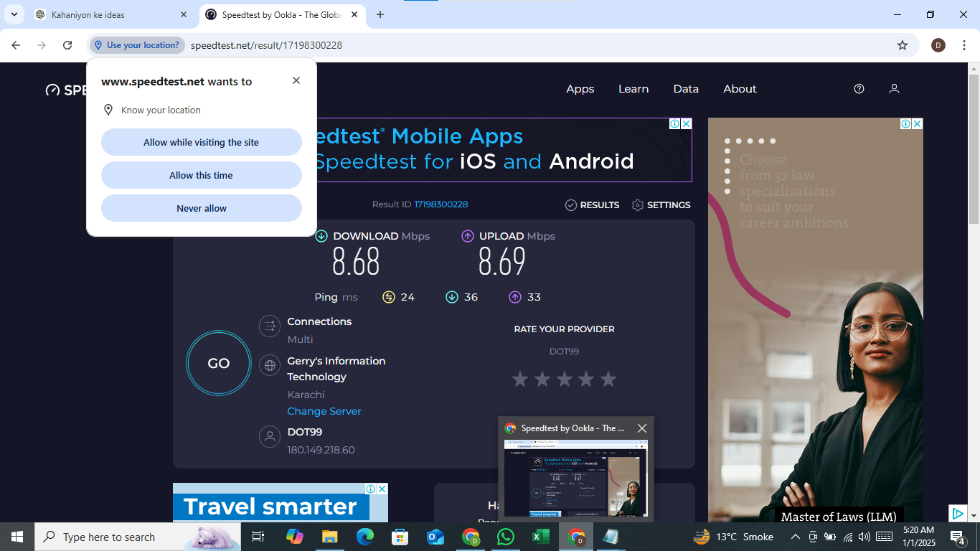
Task: Click the DOT99 provider user icon
Action: pos(270,436)
